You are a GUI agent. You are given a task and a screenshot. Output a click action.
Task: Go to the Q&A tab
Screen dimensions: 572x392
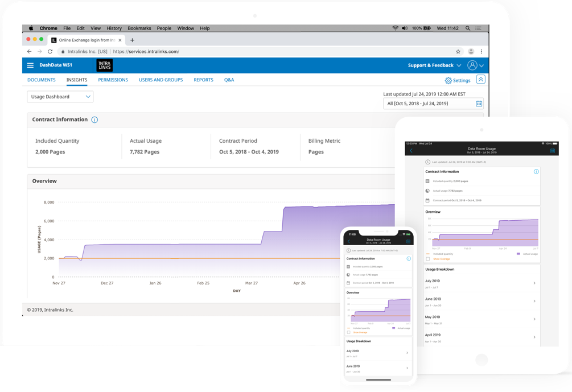pos(229,80)
